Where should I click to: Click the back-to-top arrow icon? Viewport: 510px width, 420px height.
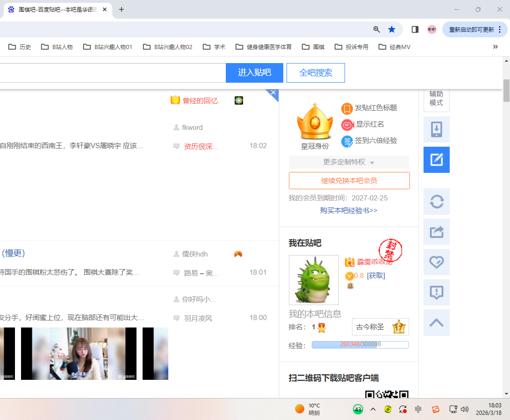pos(436,322)
